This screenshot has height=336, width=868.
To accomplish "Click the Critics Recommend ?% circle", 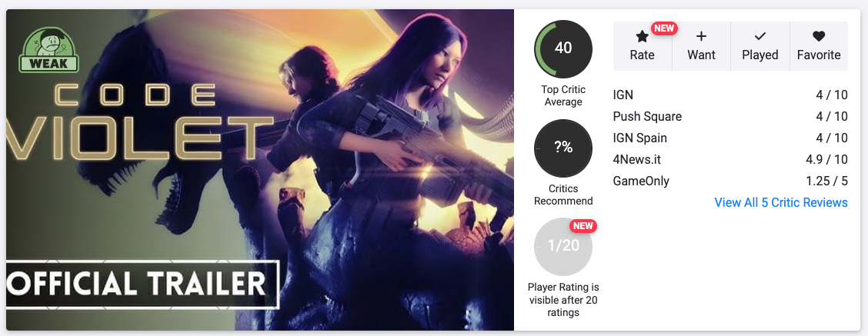I will pos(563,148).
